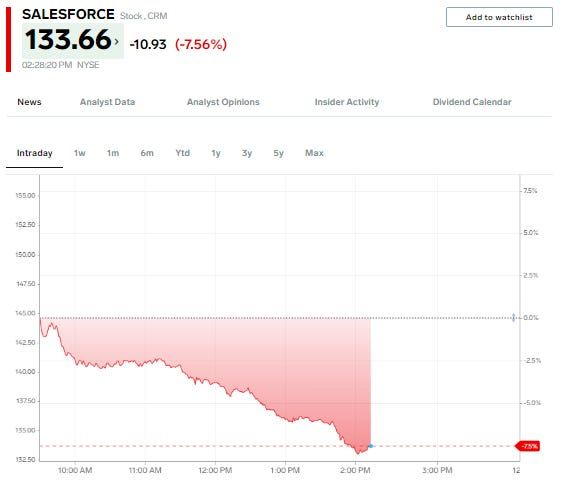View Insider Activity tab
This screenshot has width=563, height=490.
[347, 102]
